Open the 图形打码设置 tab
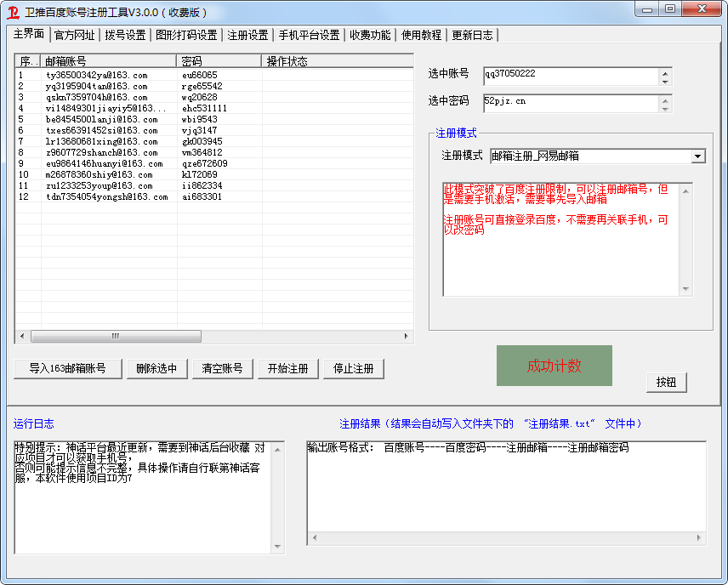The height and width of the screenshot is (585, 728). 186,35
